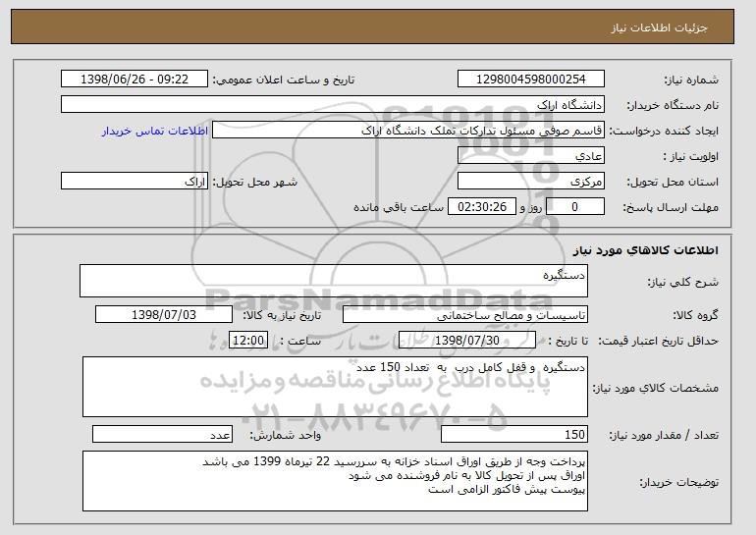
Task: Select the buyer notes text box
Action: [335, 481]
